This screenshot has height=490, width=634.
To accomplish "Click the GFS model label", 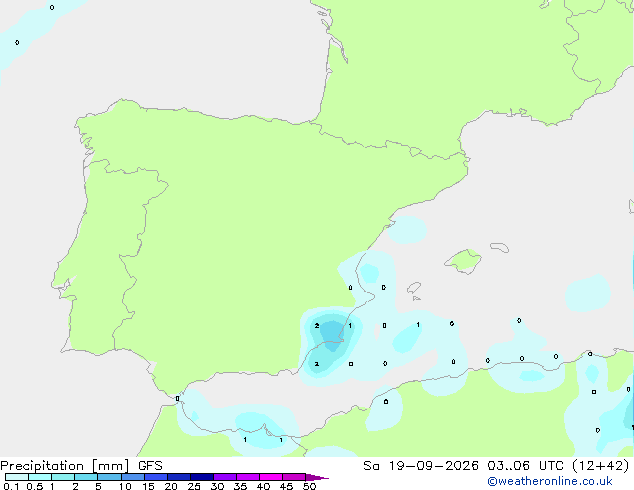I will click(x=150, y=466).
